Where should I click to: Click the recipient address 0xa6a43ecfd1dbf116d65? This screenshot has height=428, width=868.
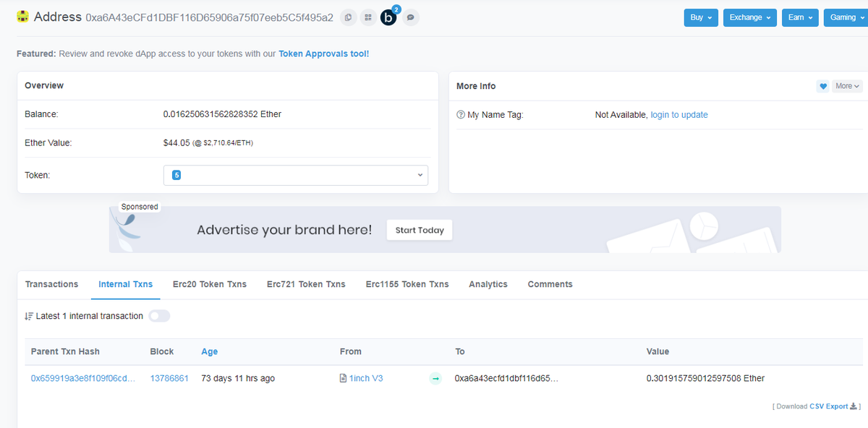point(506,378)
